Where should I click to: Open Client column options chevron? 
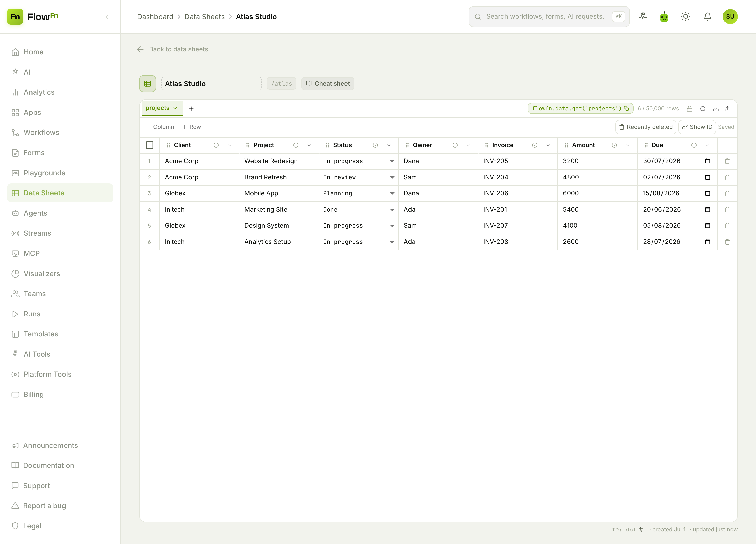(229, 145)
